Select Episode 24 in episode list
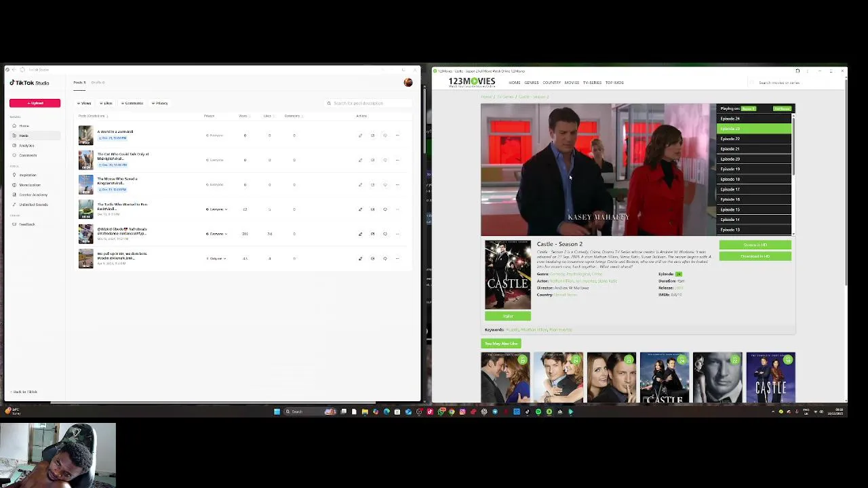Viewport: 868px width, 488px height. (x=754, y=119)
